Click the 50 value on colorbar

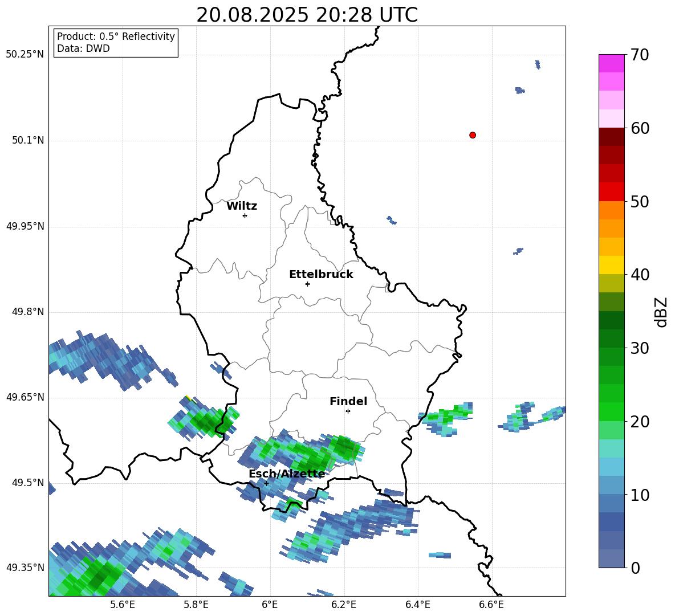(640, 201)
